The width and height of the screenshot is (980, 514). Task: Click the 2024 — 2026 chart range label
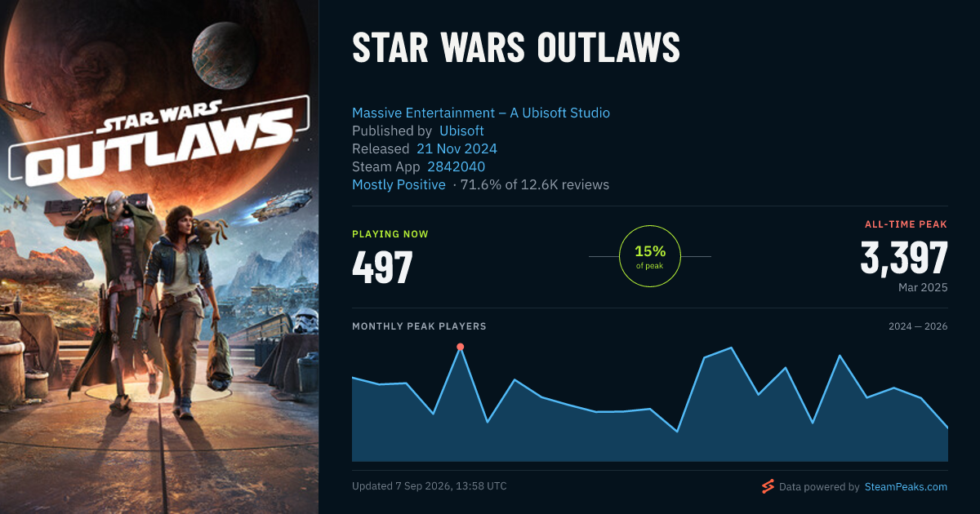(918, 326)
